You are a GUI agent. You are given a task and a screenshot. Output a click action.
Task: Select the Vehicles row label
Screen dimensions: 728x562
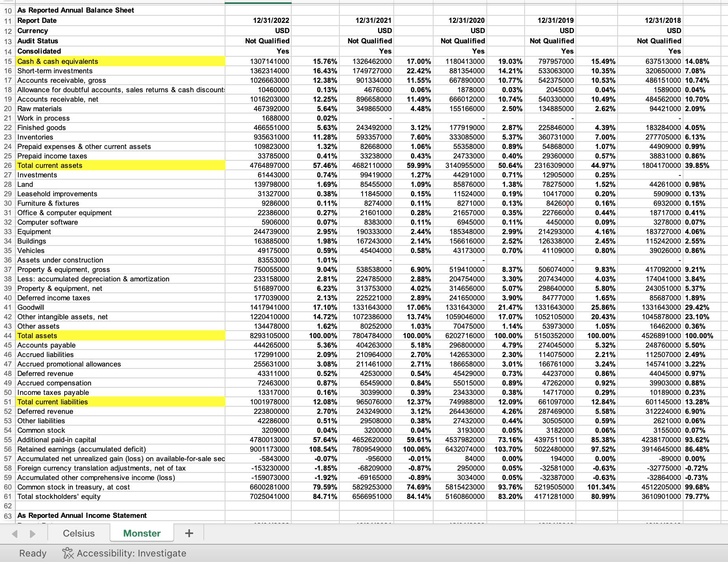(x=121, y=251)
